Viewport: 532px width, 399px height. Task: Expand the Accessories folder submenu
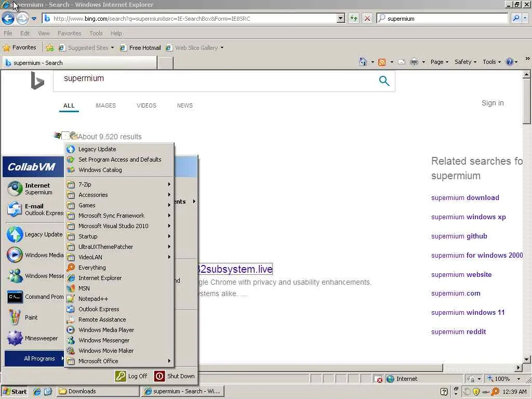[x=119, y=195]
